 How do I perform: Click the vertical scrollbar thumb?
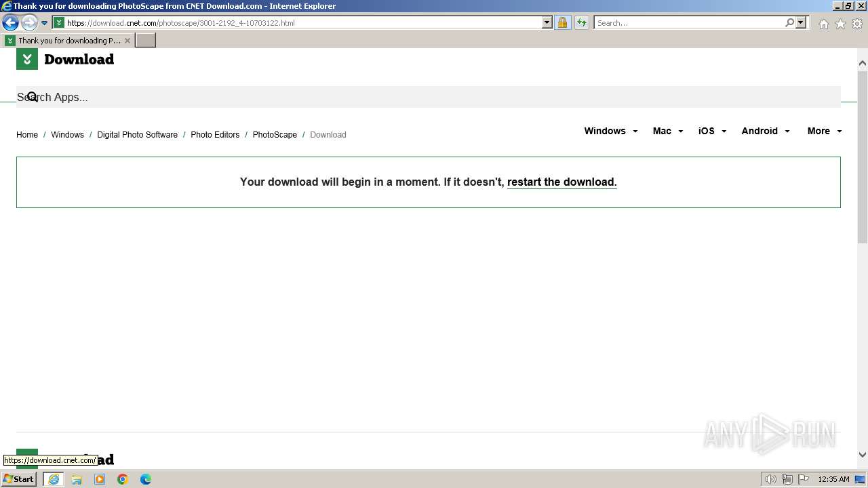(863, 156)
